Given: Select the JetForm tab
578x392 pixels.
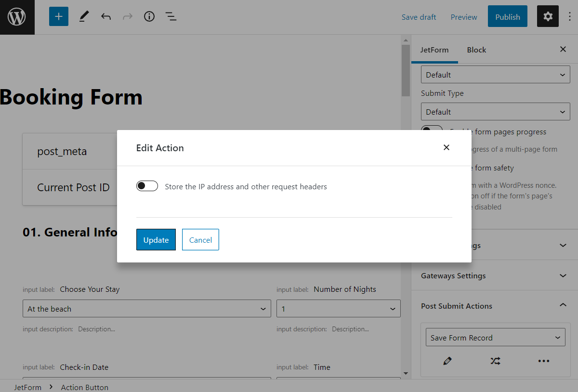Looking at the screenshot, I should 434,50.
